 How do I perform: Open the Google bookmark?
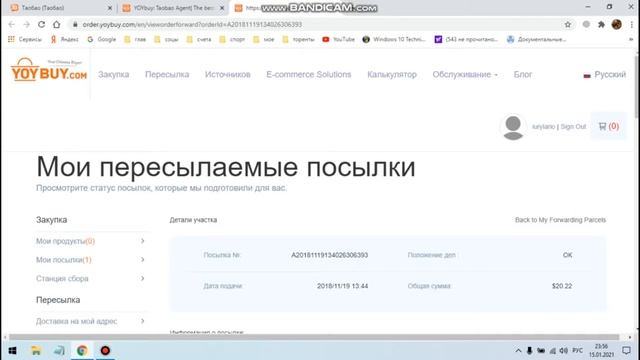pos(102,39)
